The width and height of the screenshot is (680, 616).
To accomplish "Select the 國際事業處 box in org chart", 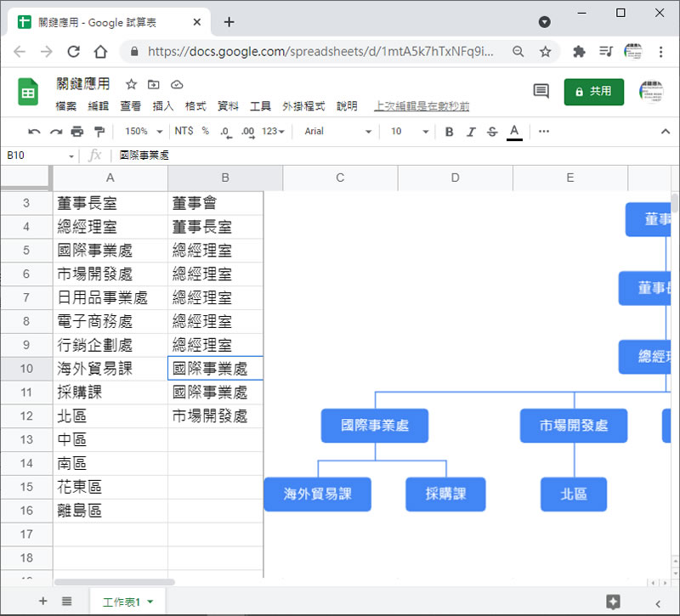I will (375, 426).
